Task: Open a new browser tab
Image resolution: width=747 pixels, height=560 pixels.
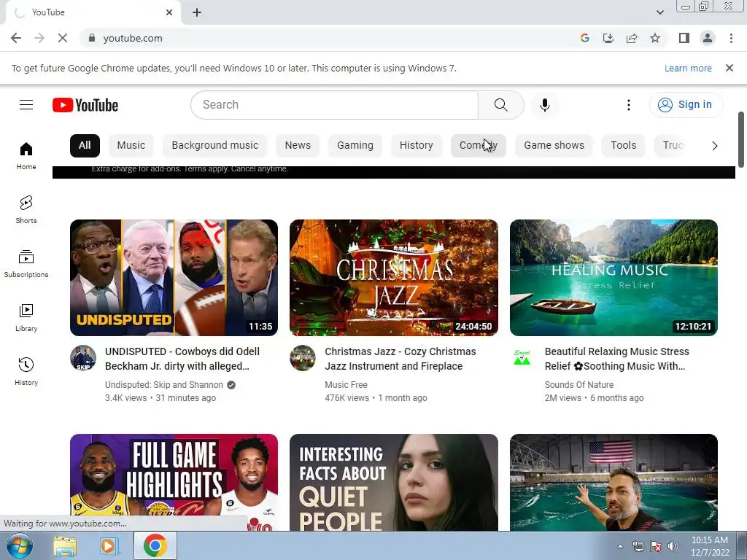Action: (197, 12)
